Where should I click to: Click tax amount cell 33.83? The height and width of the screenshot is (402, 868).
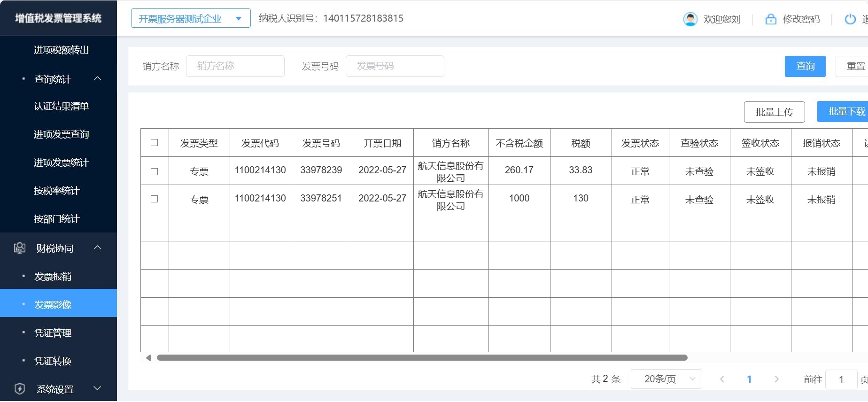point(581,170)
